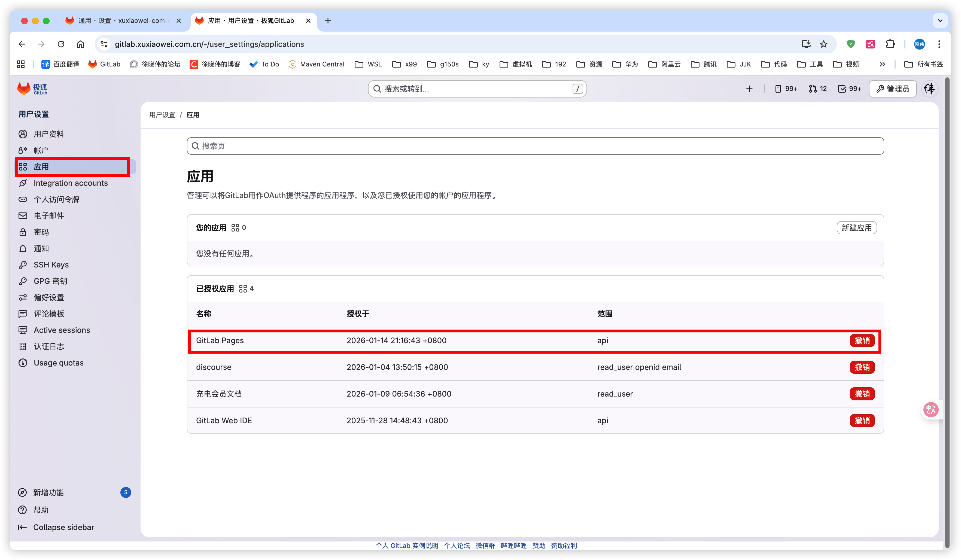Click the issues counter icon showing 99+
The image size is (961, 560).
786,89
